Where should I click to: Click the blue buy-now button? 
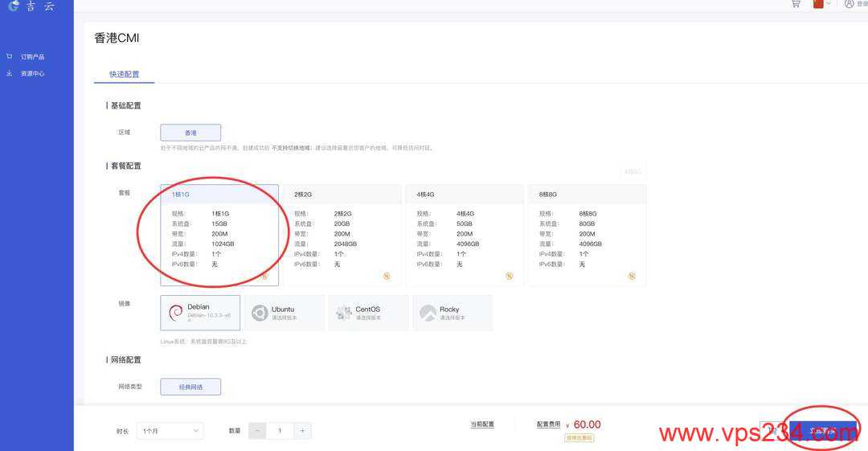coord(823,431)
